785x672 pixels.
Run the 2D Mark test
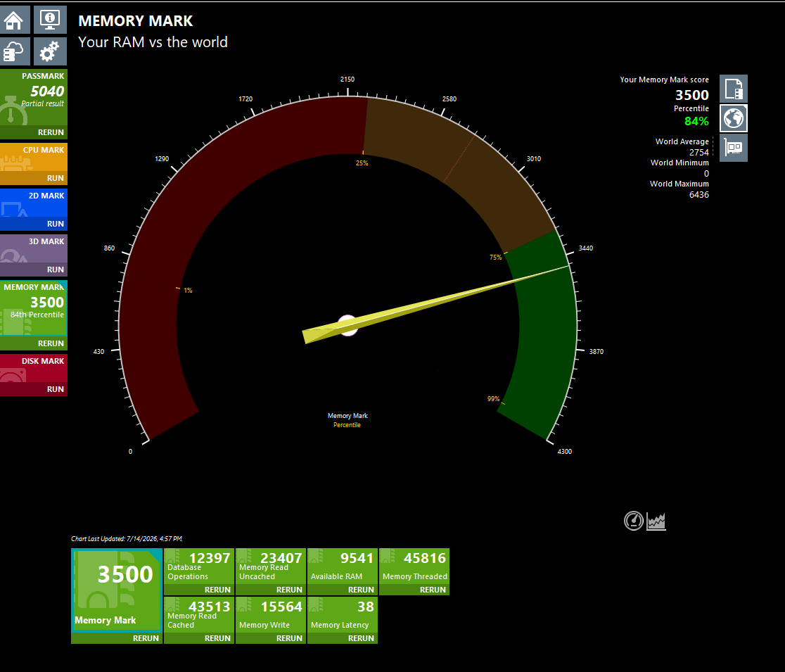(34, 224)
